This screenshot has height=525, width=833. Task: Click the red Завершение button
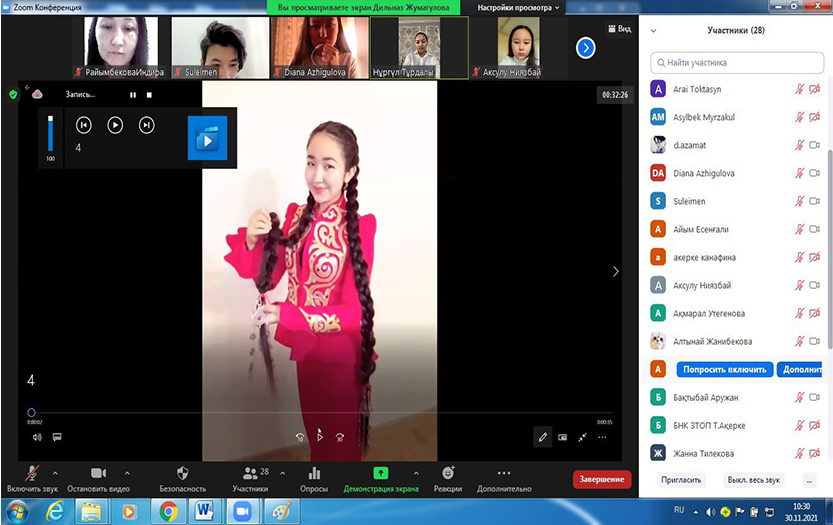[x=601, y=479]
